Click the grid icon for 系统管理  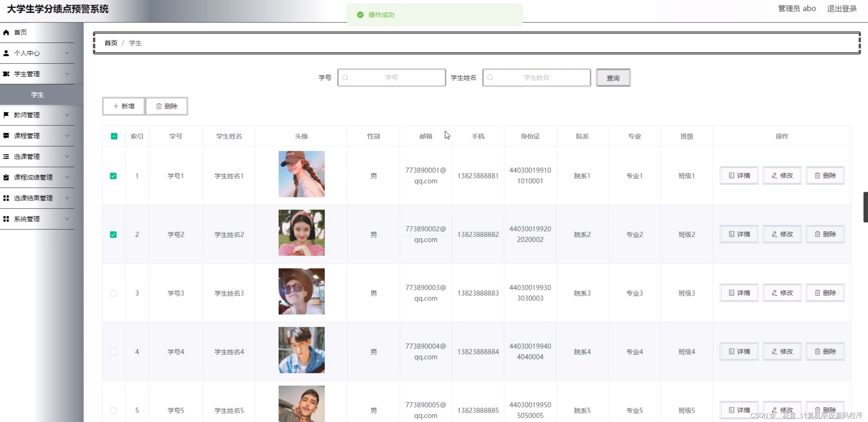coord(6,219)
